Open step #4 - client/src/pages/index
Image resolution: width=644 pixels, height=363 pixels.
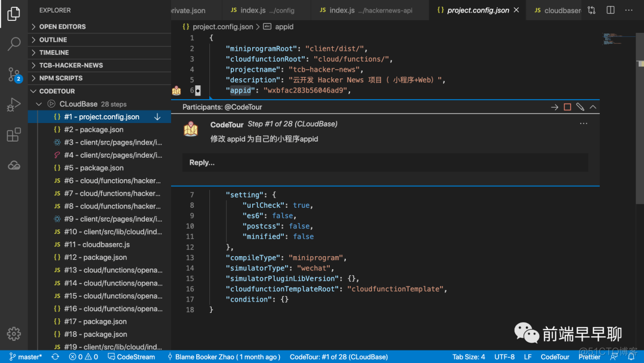[x=100, y=155]
